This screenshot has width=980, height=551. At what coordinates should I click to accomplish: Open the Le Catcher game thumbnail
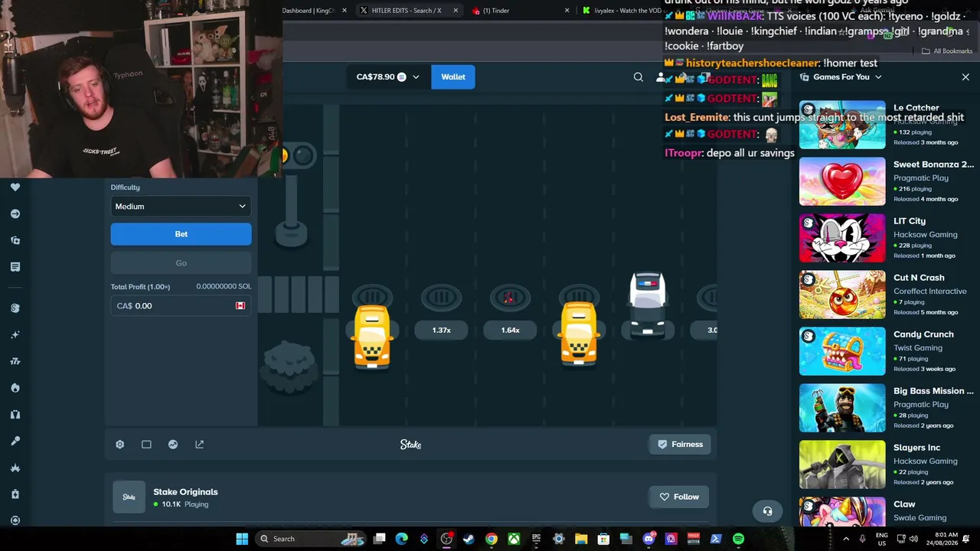tap(842, 125)
